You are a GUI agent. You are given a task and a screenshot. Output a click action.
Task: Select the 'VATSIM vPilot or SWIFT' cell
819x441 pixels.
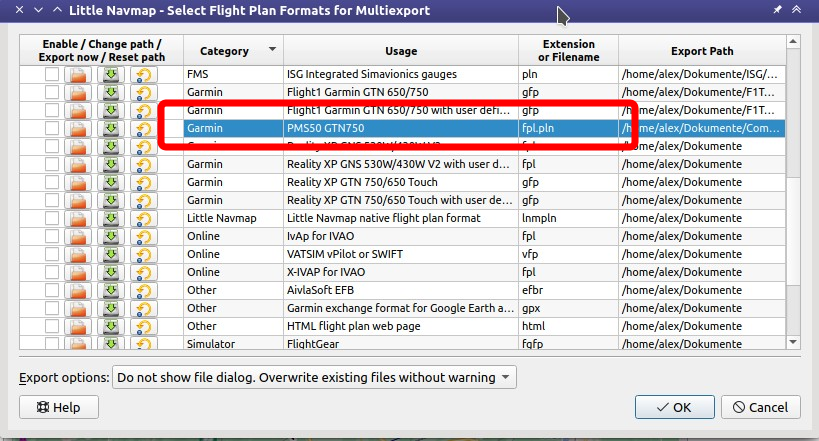pyautogui.click(x=401, y=254)
